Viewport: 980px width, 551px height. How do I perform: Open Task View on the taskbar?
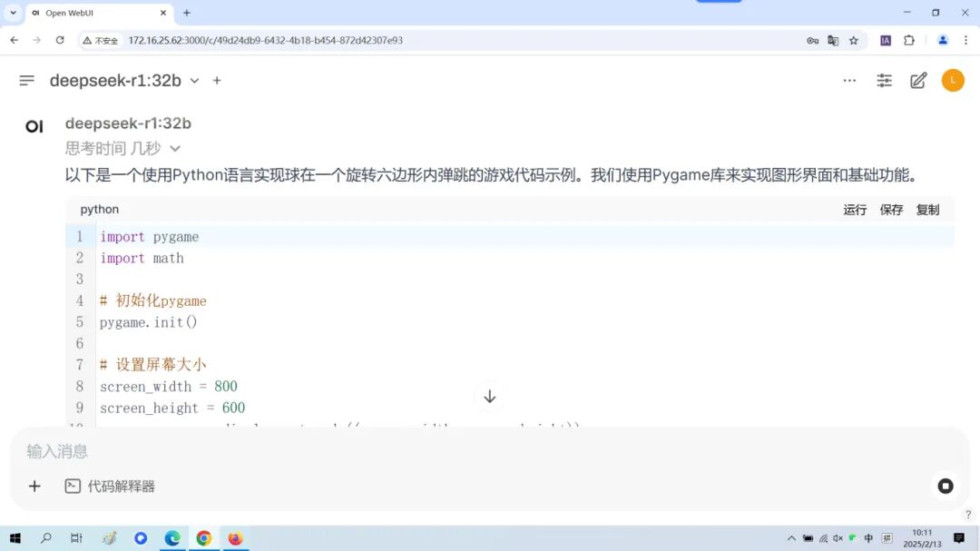76,538
